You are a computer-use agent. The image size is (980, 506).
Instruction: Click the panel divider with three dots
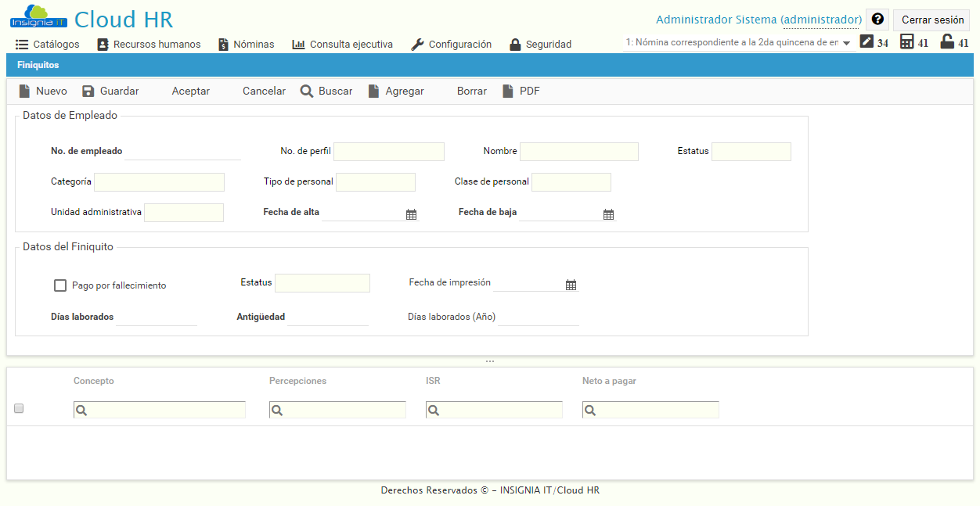tap(490, 360)
